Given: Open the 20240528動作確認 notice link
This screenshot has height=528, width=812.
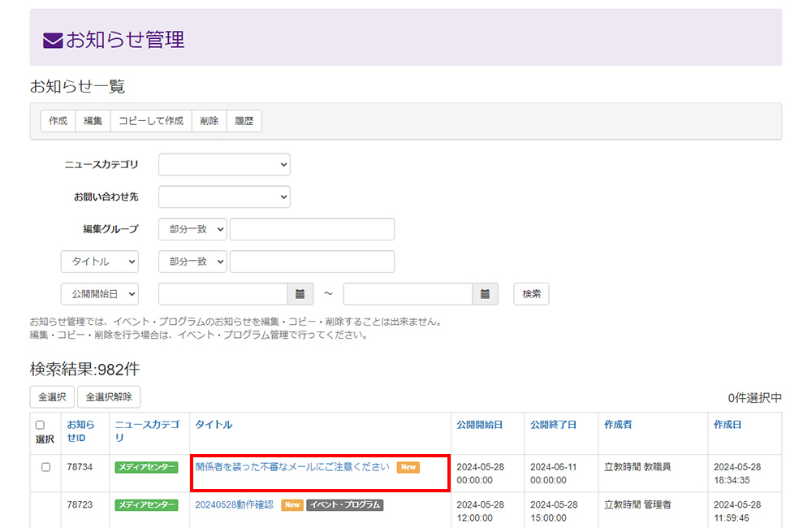Looking at the screenshot, I should [x=234, y=504].
